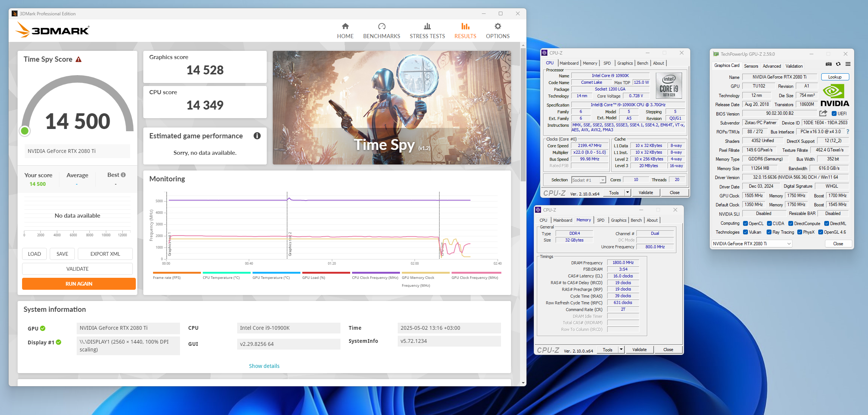868x415 pixels.
Task: Click NVIDIA logo in GPU-Z
Action: 834,95
